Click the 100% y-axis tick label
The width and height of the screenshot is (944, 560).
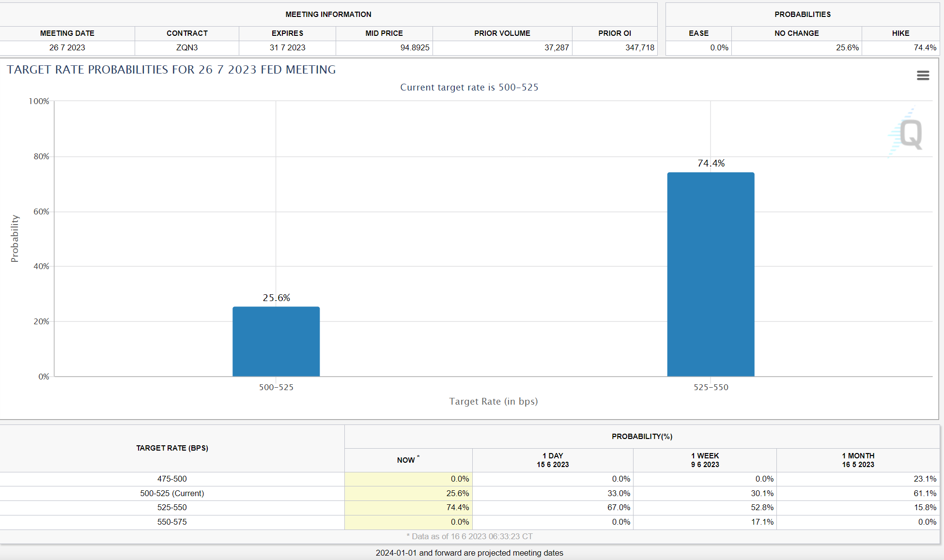39,101
